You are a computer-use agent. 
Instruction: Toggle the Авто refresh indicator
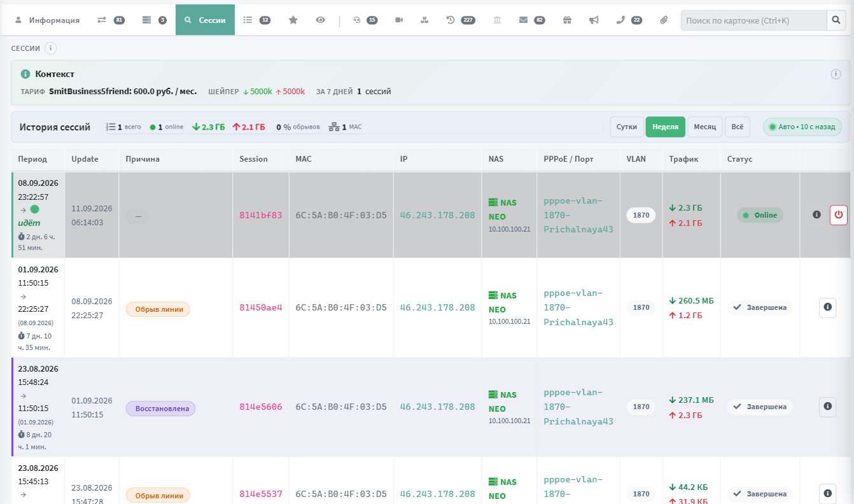[x=802, y=127]
